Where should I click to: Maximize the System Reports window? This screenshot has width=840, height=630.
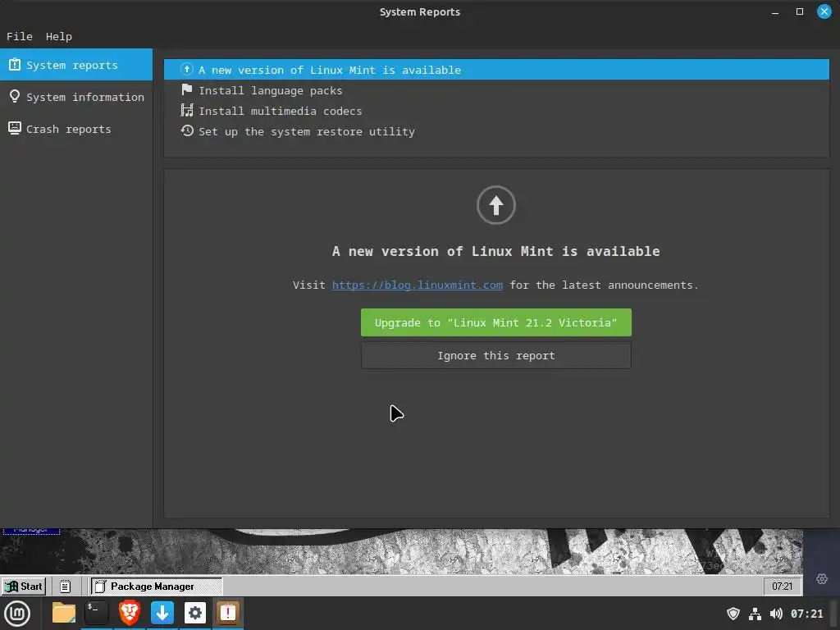pyautogui.click(x=800, y=11)
